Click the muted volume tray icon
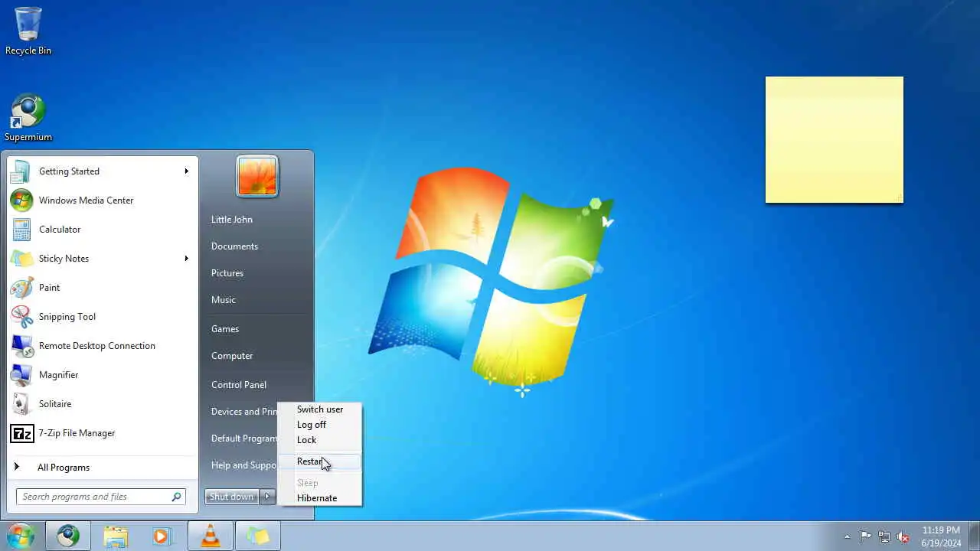Image resolution: width=980 pixels, height=551 pixels. pos(903,536)
